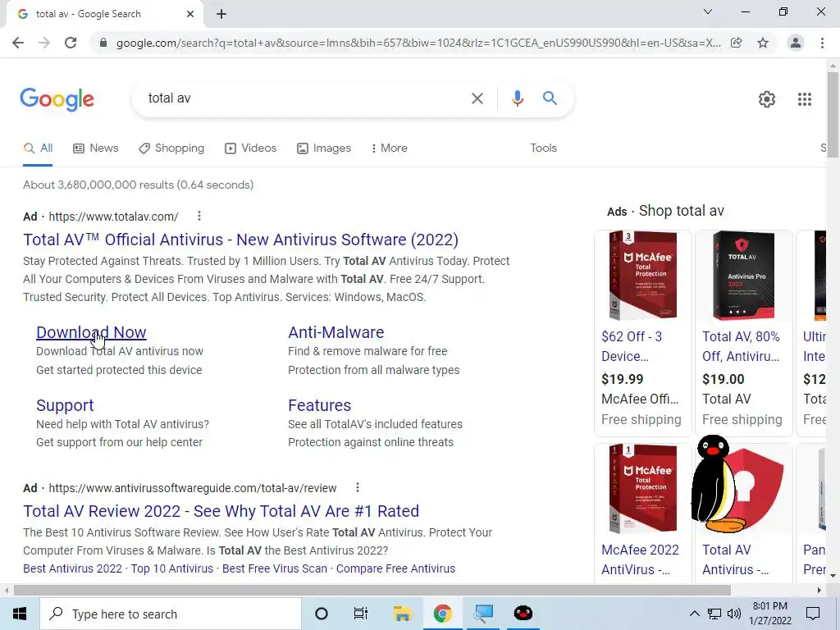Image resolution: width=840 pixels, height=630 pixels.
Task: Go back with the browser back arrow
Action: (x=18, y=43)
